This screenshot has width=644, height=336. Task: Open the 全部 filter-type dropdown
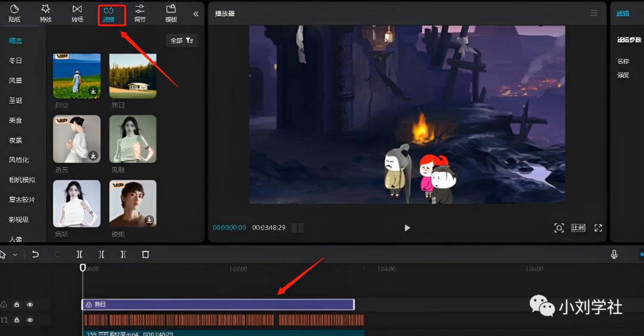[181, 41]
